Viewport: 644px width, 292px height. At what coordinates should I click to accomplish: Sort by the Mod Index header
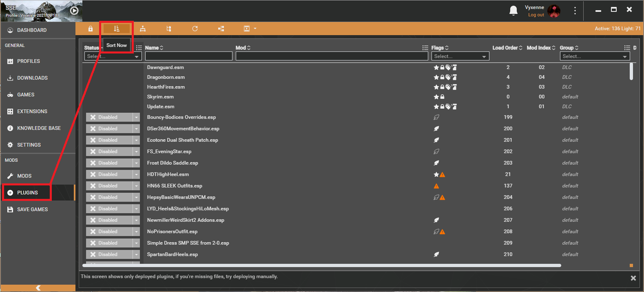pyautogui.click(x=541, y=48)
